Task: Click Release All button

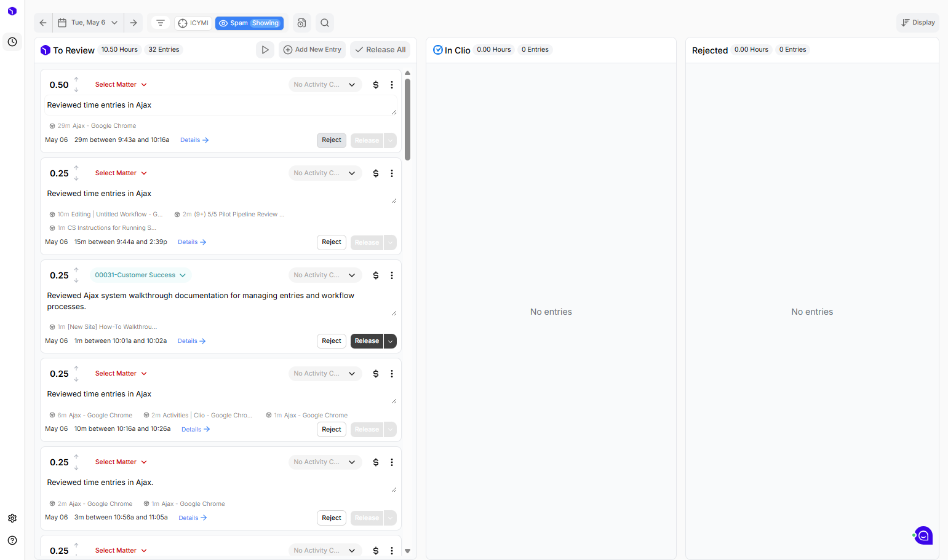Action: pyautogui.click(x=380, y=50)
